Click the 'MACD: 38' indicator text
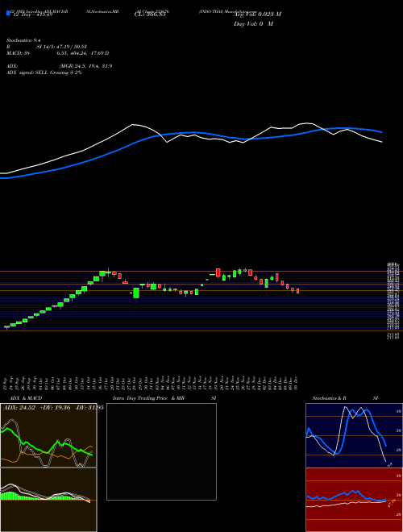The height and width of the screenshot is (532, 403). pyautogui.click(x=19, y=53)
